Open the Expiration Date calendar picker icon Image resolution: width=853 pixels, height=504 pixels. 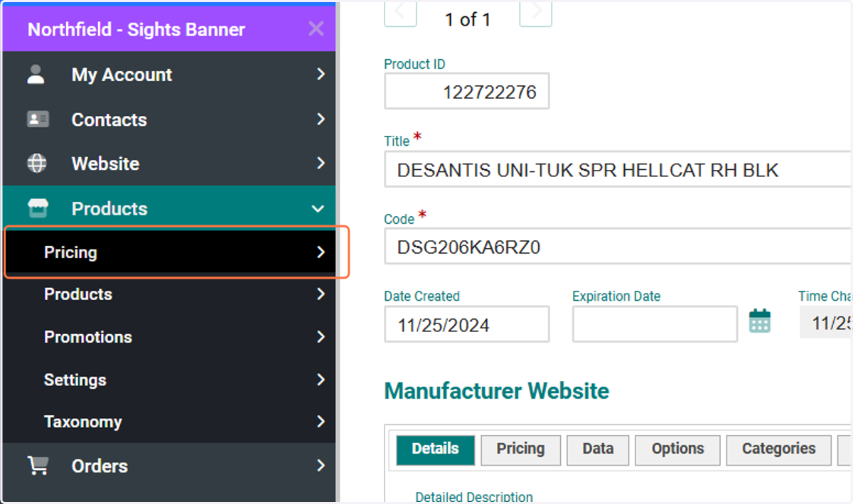point(760,321)
